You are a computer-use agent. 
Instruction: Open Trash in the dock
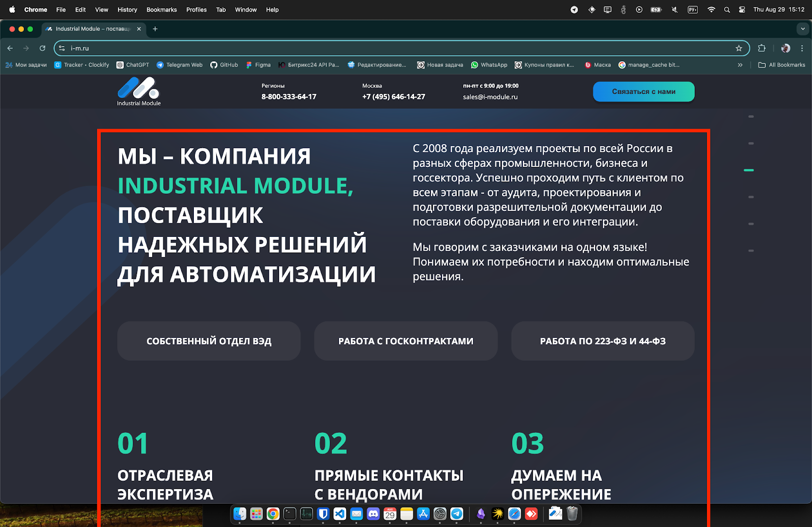pyautogui.click(x=572, y=514)
